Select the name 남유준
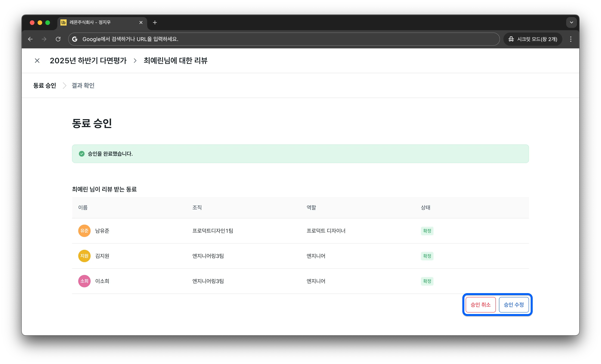This screenshot has height=364, width=601. coord(102,231)
